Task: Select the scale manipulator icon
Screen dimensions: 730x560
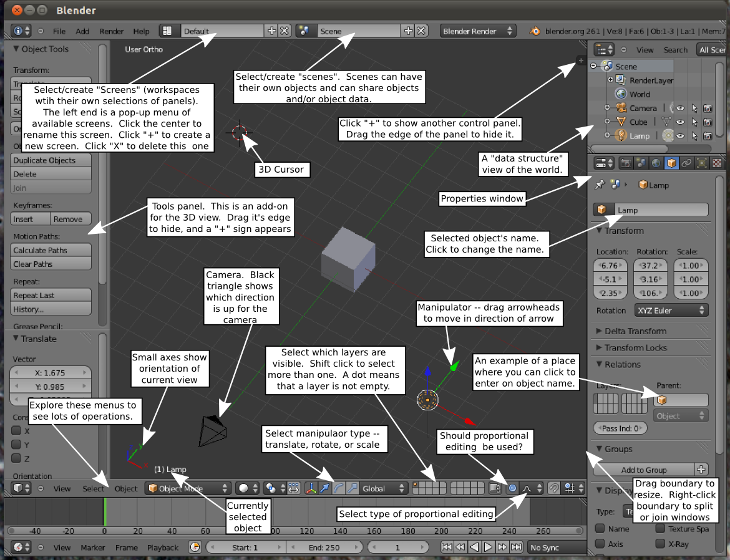Action: coord(353,488)
